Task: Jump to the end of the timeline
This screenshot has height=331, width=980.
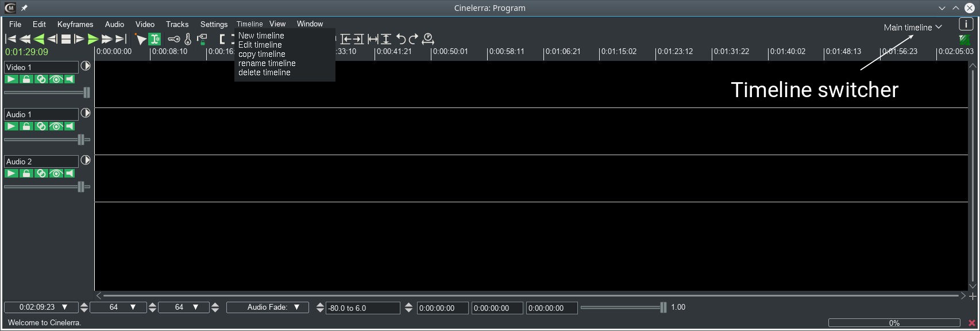Action: 121,39
